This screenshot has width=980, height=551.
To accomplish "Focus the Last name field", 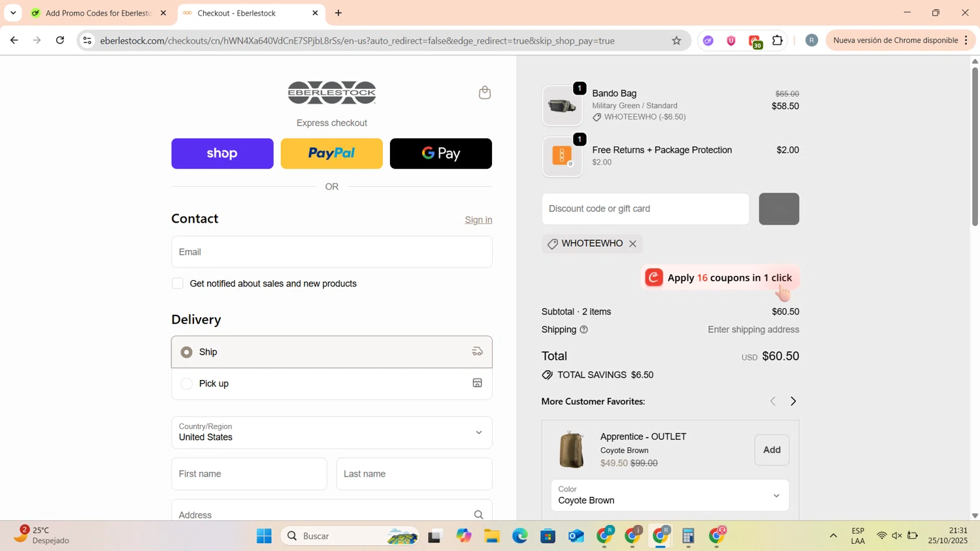I will coord(414,474).
